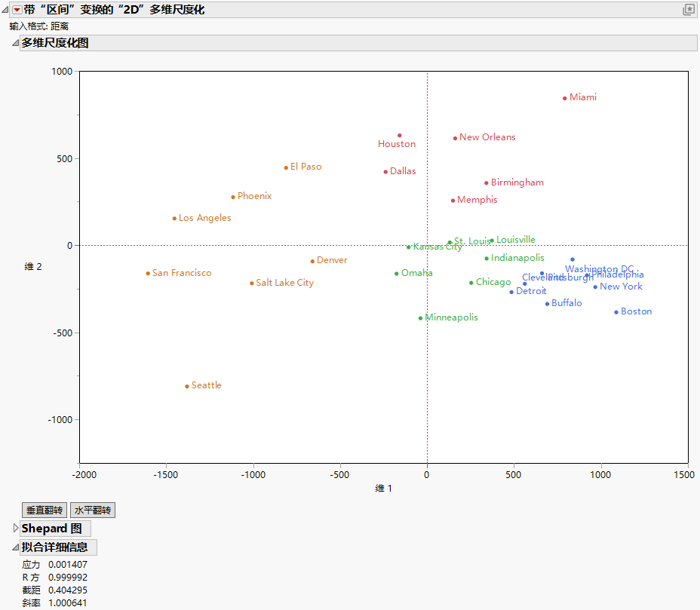
Task: Expand the Shepard 图 section
Action: (15, 529)
